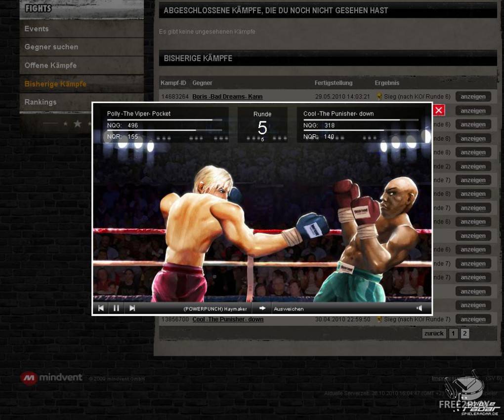Select Bisherige Kämpfe in the sidebar

(82, 84)
